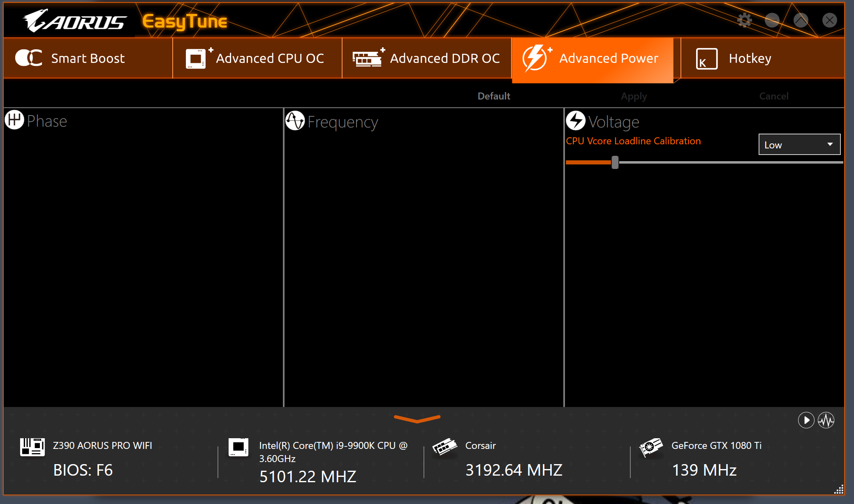Switch to Advanced DDR OC tab
854x504 pixels.
point(427,58)
